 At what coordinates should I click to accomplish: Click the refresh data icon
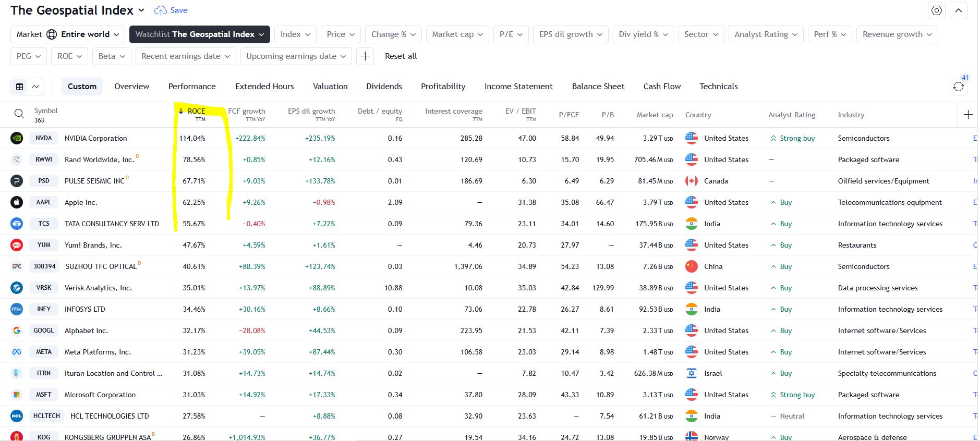click(x=959, y=87)
